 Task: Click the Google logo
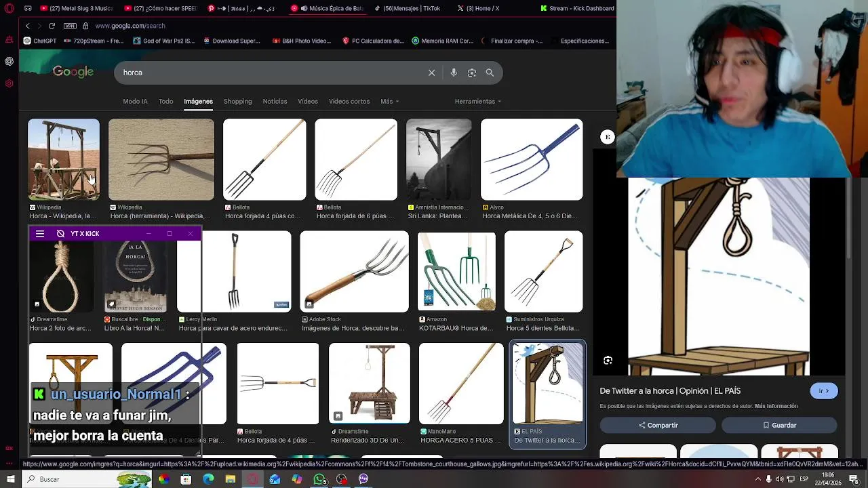tap(73, 72)
